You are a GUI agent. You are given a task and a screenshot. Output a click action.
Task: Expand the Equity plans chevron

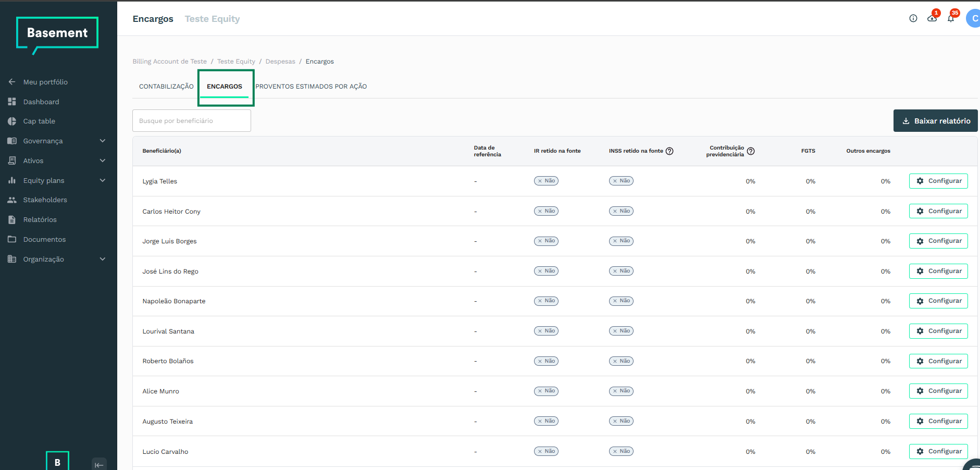coord(103,180)
